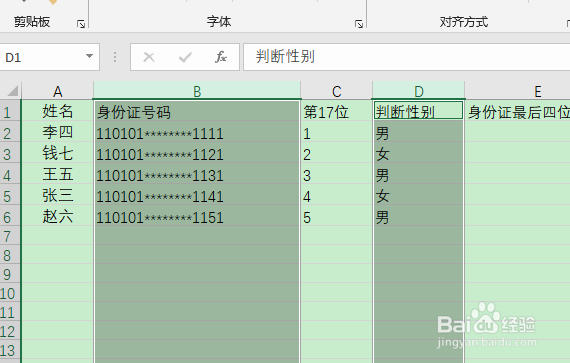The image size is (570, 363).
Task: Select row 11 header
Action: (x=11, y=311)
